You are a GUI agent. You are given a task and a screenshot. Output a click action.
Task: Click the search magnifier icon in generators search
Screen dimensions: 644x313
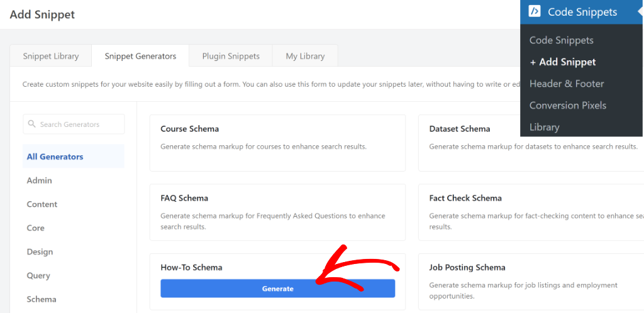click(31, 124)
